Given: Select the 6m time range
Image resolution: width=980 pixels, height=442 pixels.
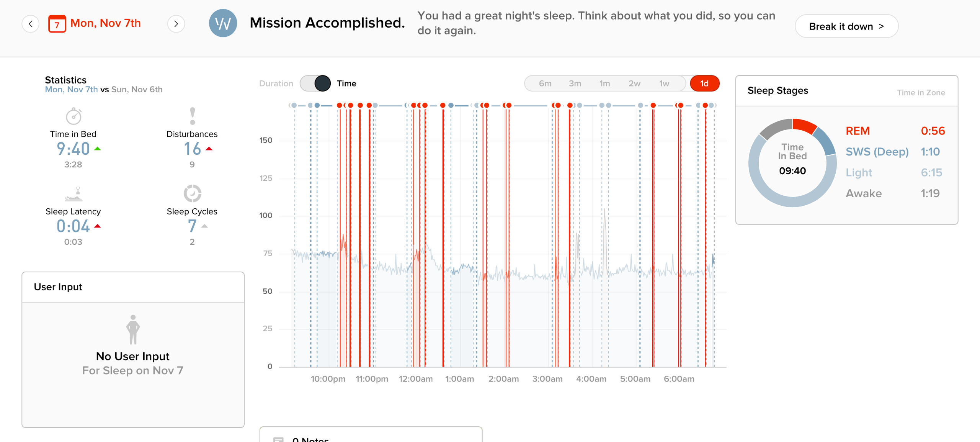Looking at the screenshot, I should tap(545, 83).
